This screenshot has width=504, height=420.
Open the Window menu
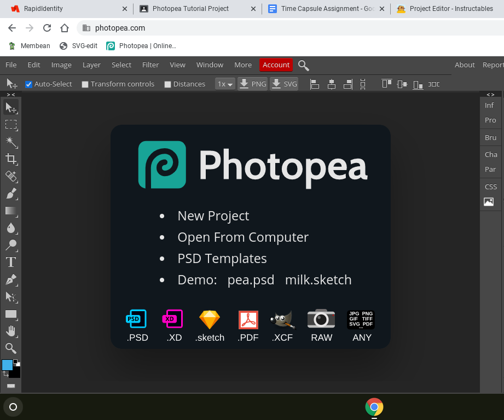click(210, 65)
